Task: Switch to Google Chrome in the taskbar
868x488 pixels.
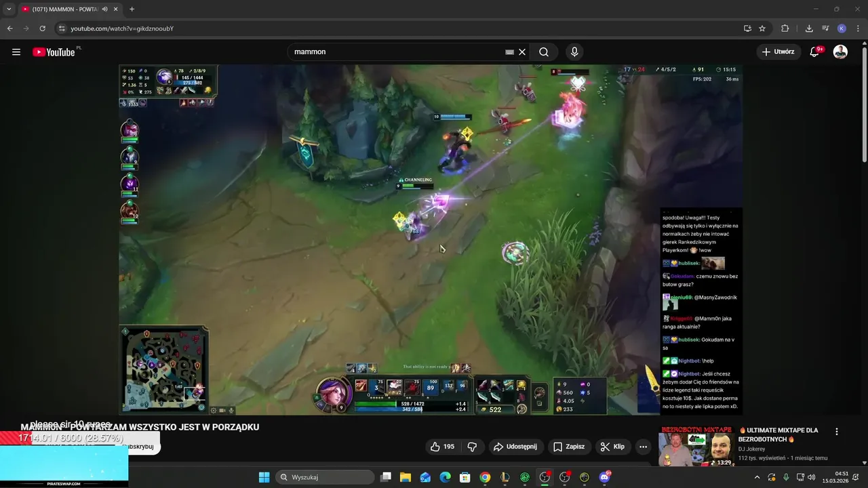Action: [485, 477]
